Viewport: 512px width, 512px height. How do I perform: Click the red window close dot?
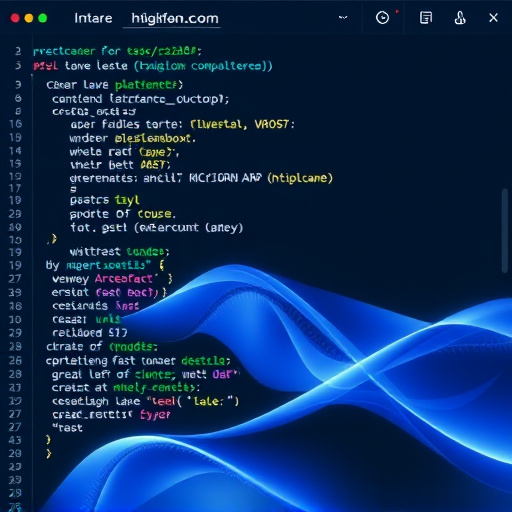click(x=15, y=18)
